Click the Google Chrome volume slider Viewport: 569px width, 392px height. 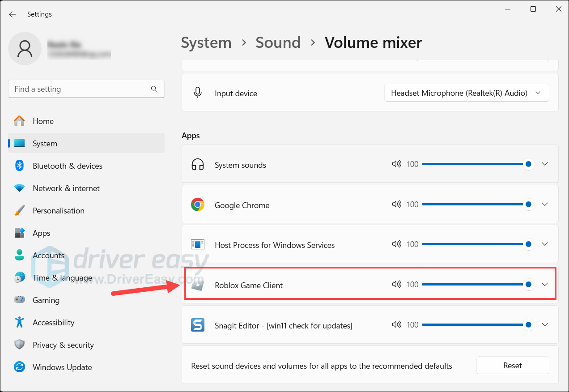click(x=478, y=205)
